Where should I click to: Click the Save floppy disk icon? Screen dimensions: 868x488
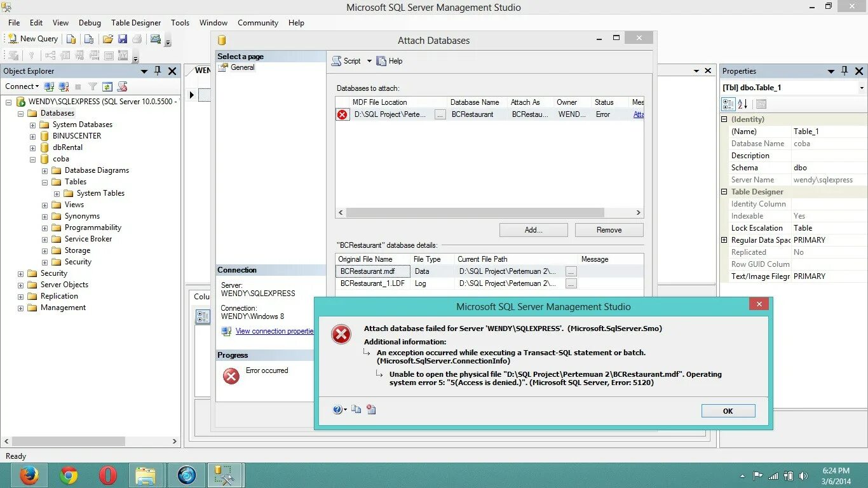[x=123, y=39]
